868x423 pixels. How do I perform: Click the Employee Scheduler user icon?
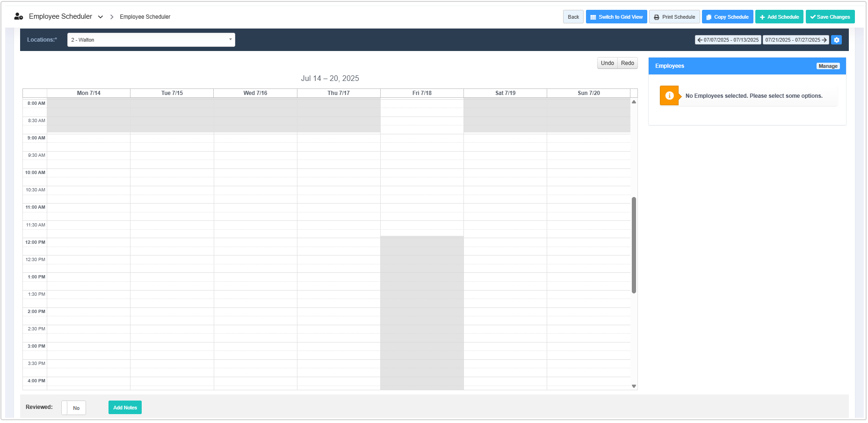tap(19, 16)
